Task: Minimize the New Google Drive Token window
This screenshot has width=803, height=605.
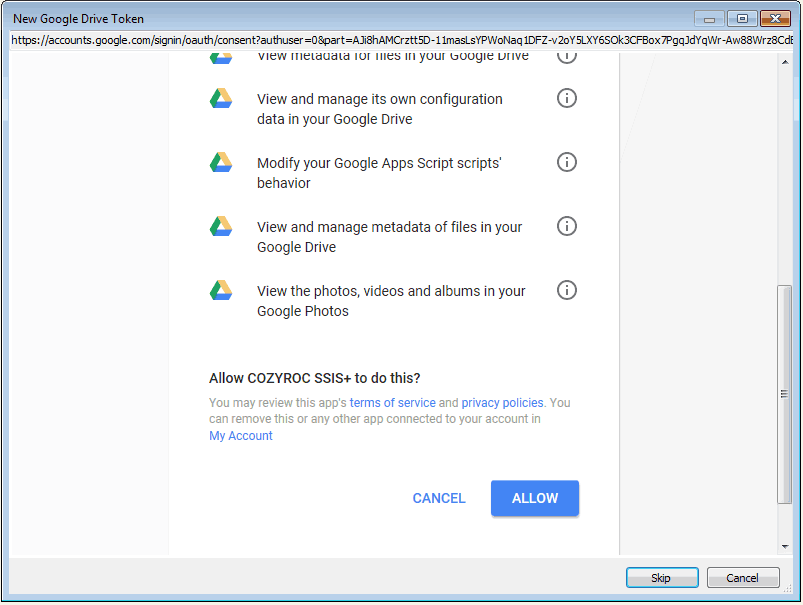Action: click(x=709, y=19)
